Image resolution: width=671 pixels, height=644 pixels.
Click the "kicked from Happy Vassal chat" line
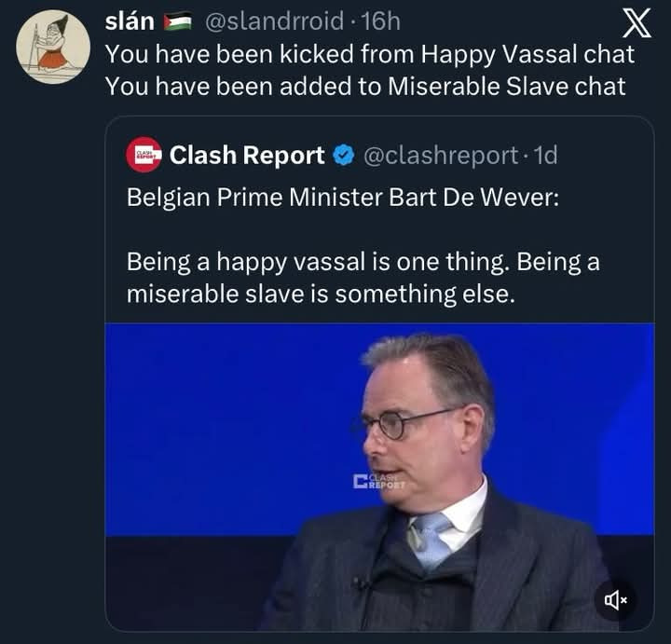369,54
